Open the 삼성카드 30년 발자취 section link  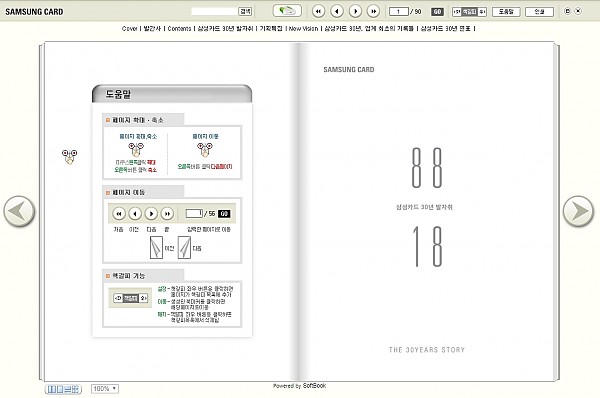click(225, 28)
